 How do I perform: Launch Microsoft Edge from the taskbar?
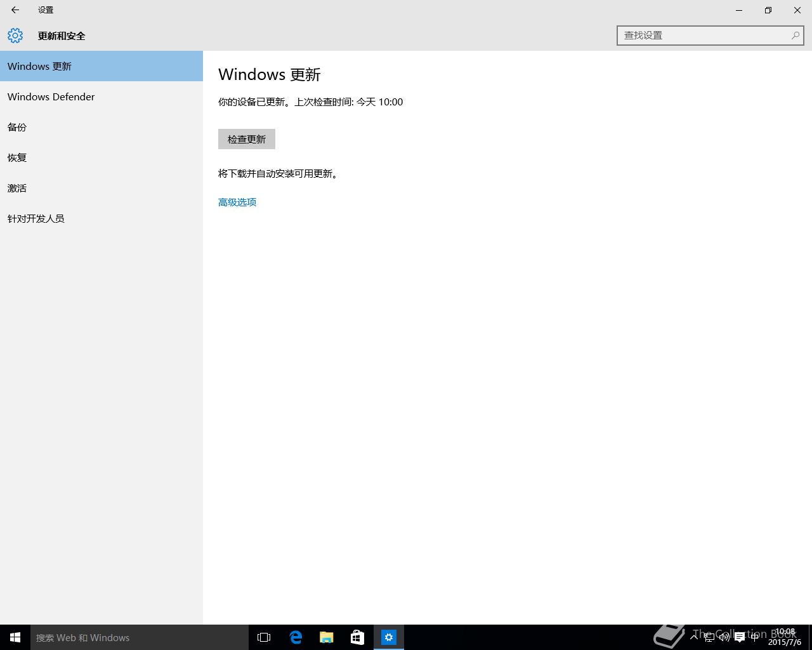(x=296, y=637)
